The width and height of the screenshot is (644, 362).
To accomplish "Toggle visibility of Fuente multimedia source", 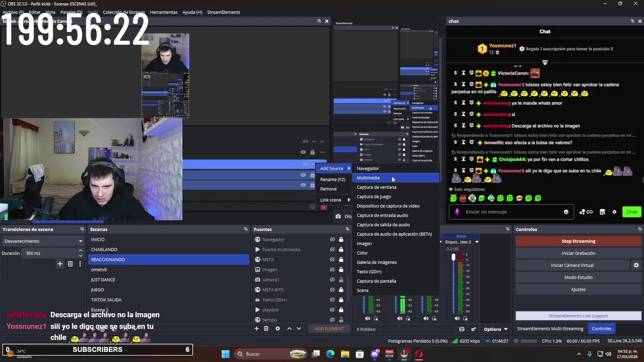I will point(332,249).
